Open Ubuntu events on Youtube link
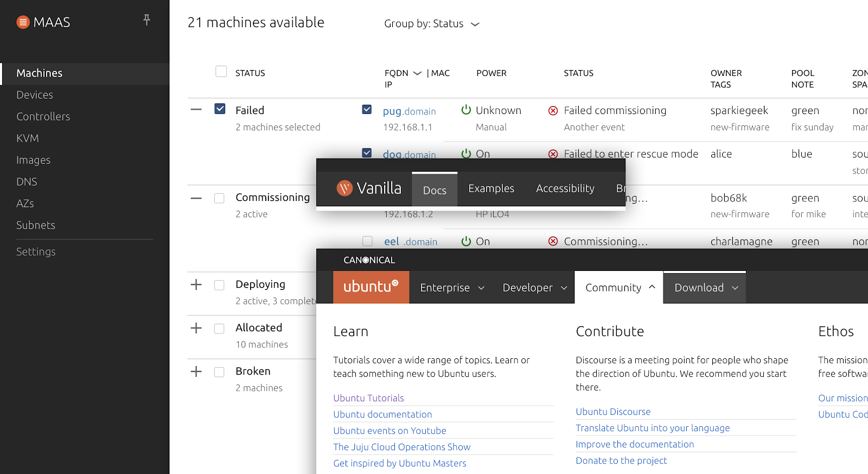 point(390,431)
